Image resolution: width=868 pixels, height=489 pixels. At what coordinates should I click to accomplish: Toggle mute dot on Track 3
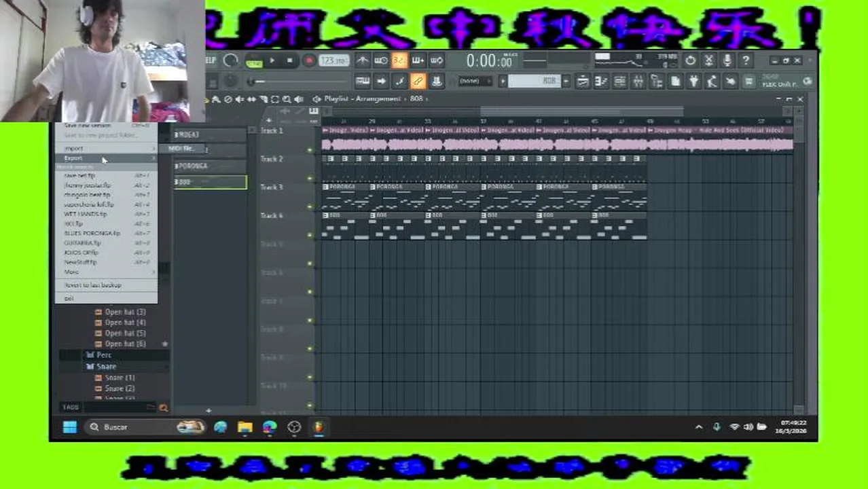click(310, 207)
